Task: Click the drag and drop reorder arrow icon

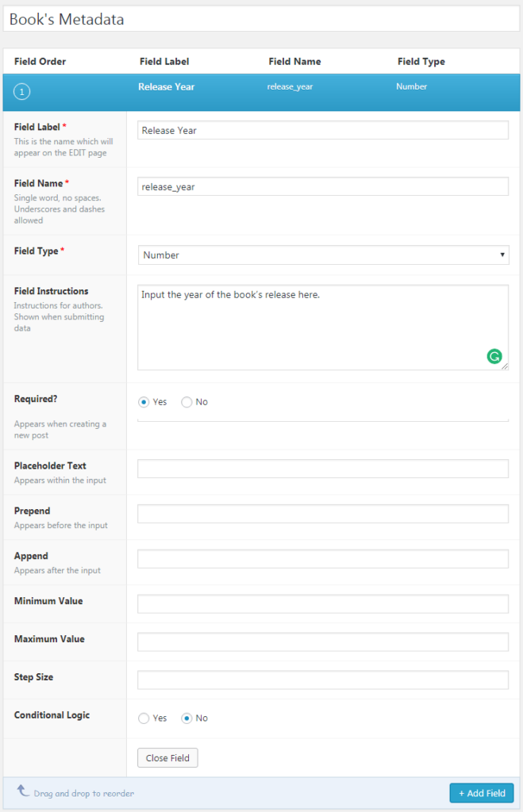Action: [23, 791]
